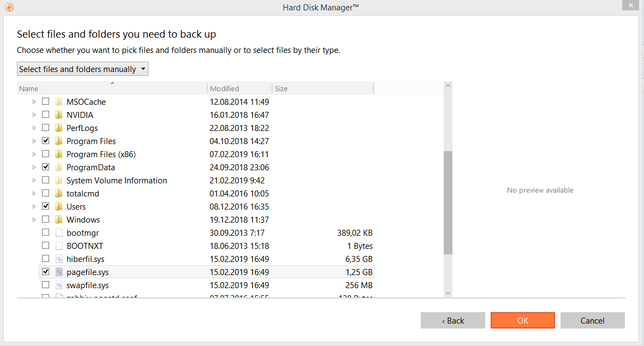Click the hiberfil.sys system file icon
The height and width of the screenshot is (346, 644).
tap(59, 259)
